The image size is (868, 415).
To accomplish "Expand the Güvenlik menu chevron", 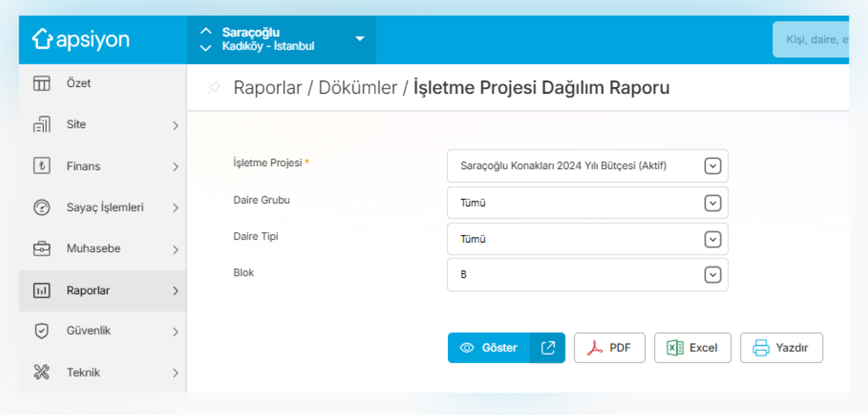I will point(175,332).
